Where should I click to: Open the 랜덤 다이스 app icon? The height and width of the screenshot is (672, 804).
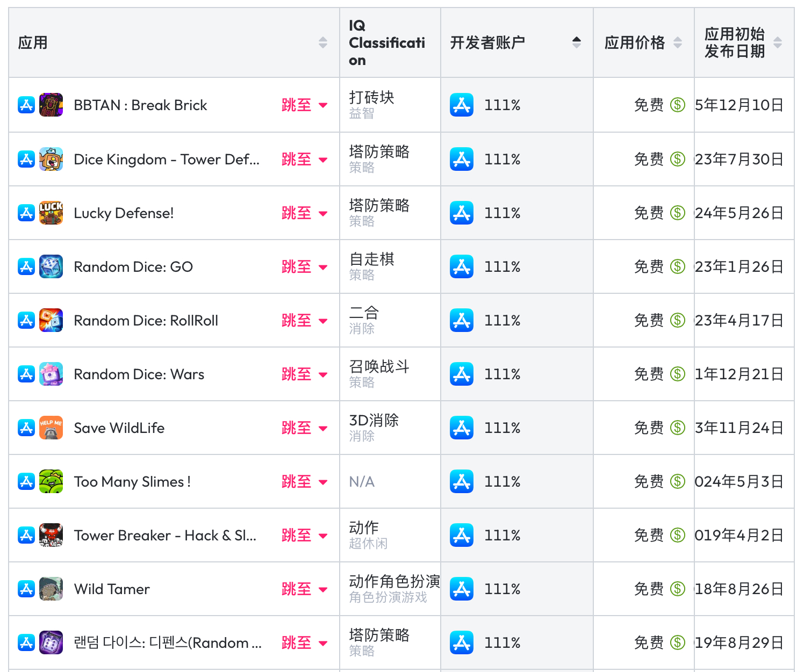pyautogui.click(x=51, y=642)
